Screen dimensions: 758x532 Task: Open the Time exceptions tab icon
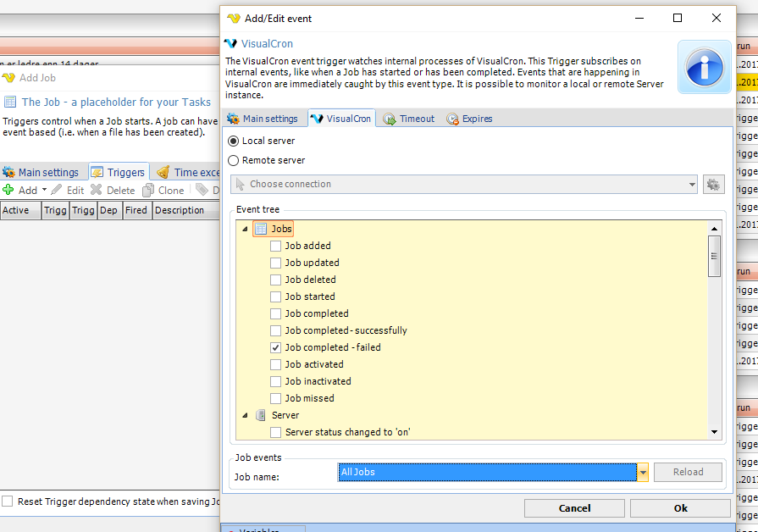coord(163,173)
